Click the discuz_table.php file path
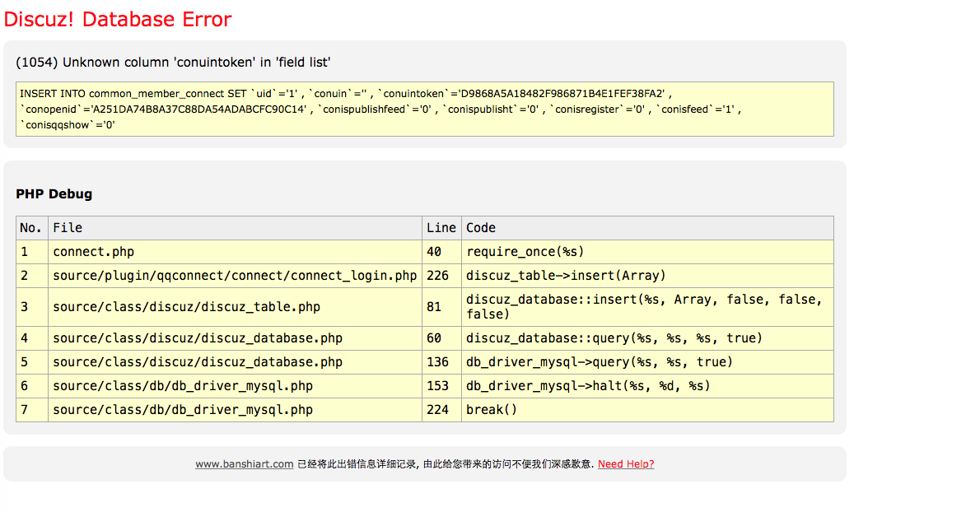This screenshot has width=980, height=512. [x=186, y=307]
